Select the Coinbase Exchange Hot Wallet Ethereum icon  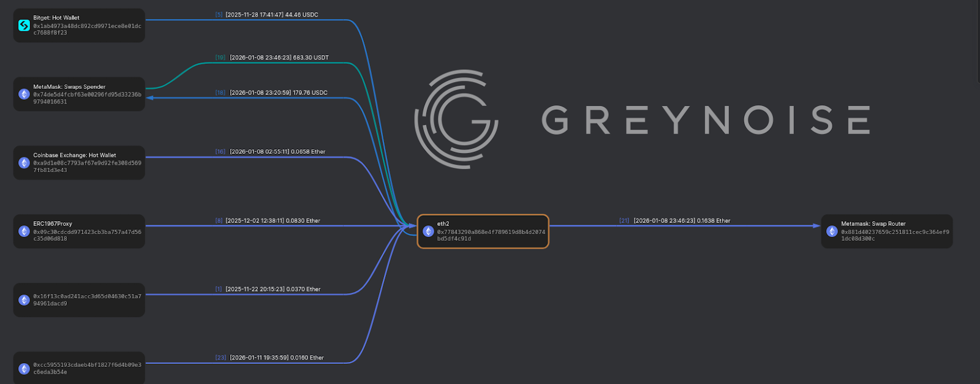coord(24,163)
